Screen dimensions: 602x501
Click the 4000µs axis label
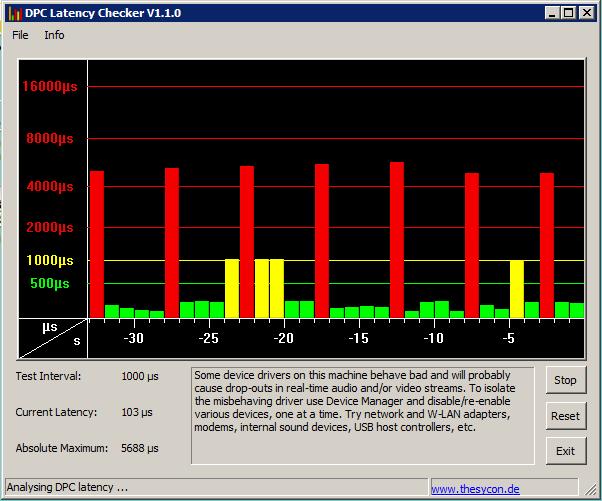click(x=50, y=187)
